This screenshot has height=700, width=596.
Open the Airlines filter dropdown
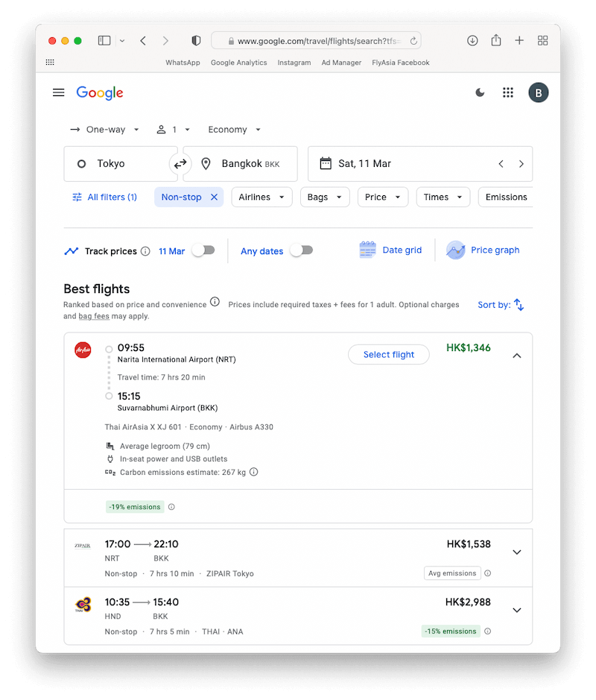261,197
